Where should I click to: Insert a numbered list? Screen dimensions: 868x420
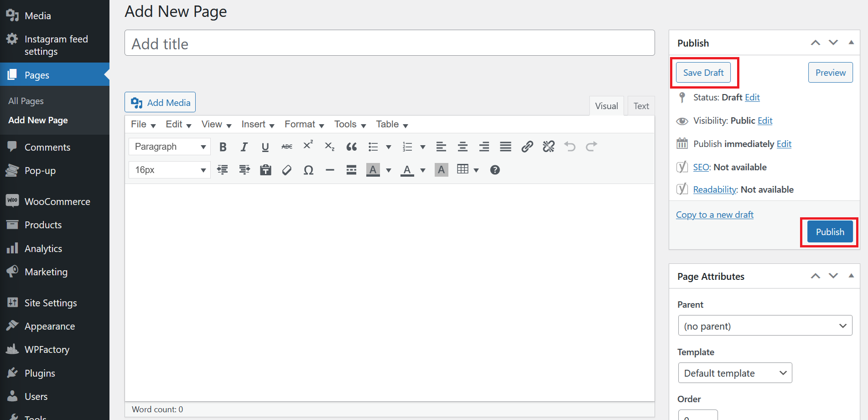pos(407,147)
